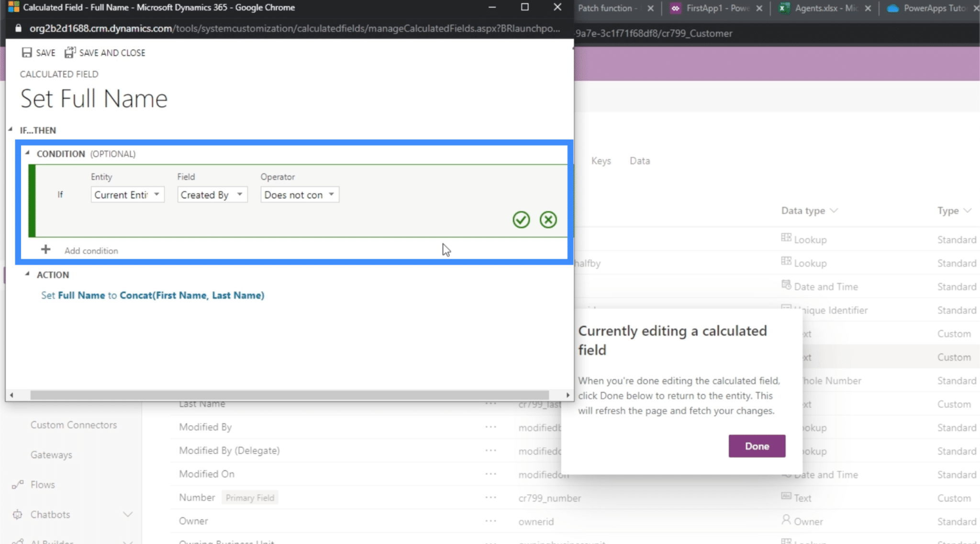Close the FirstApp1 browser tab
Image resolution: width=980 pixels, height=544 pixels.
pyautogui.click(x=759, y=8)
